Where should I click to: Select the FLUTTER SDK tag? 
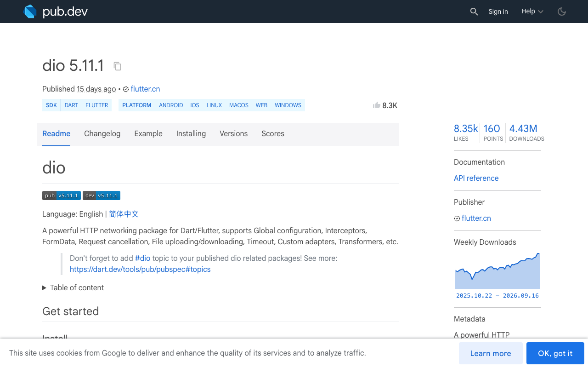97,105
